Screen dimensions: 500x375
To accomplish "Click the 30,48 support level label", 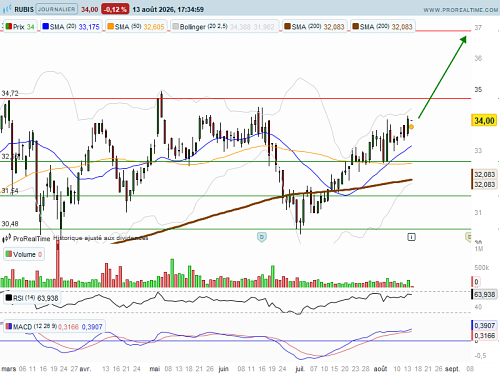I will click(10, 224).
